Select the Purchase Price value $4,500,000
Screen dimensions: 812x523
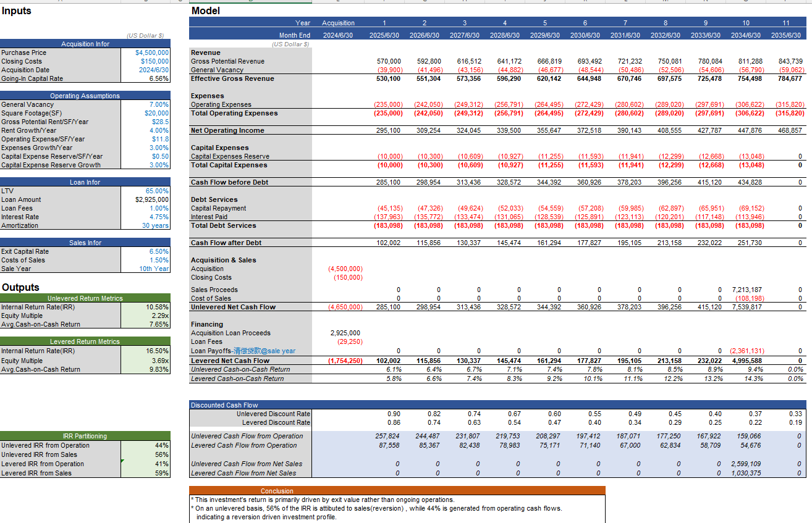coord(151,53)
